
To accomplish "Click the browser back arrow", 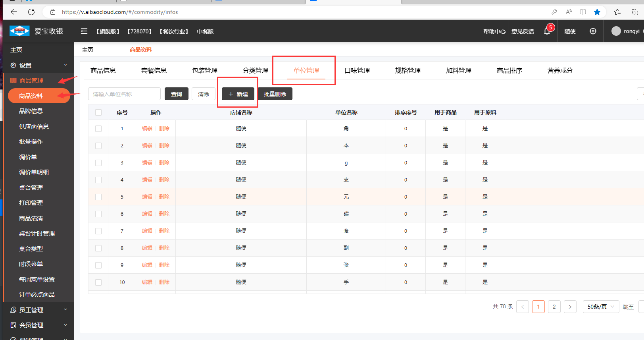I will click(x=14, y=12).
